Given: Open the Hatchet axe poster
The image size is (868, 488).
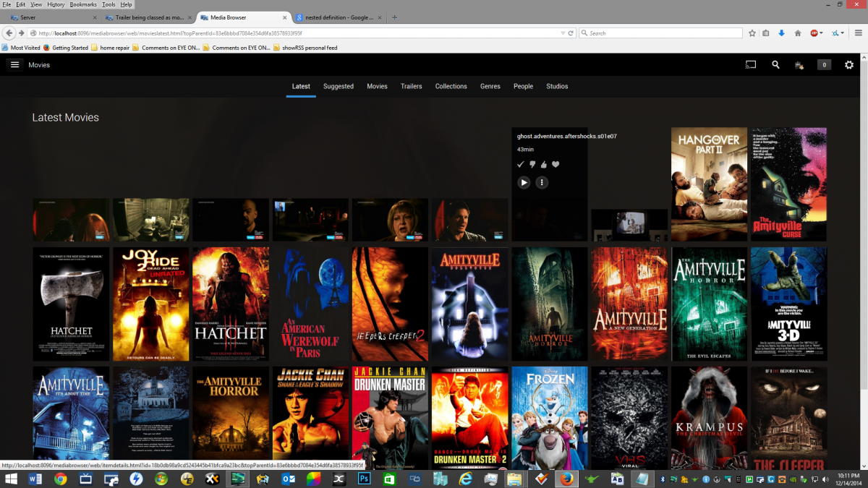Looking at the screenshot, I should pyautogui.click(x=71, y=304).
